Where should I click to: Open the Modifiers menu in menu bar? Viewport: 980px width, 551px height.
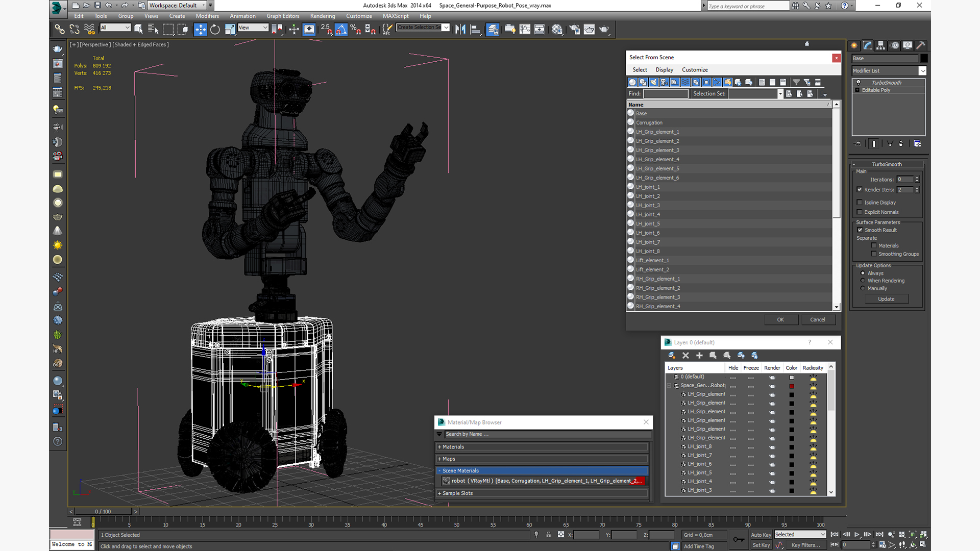pos(207,15)
